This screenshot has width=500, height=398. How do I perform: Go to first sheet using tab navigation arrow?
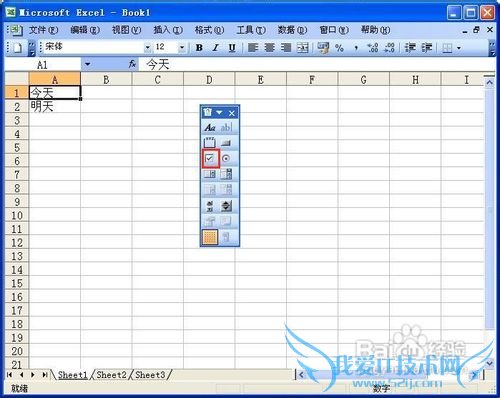[9, 375]
